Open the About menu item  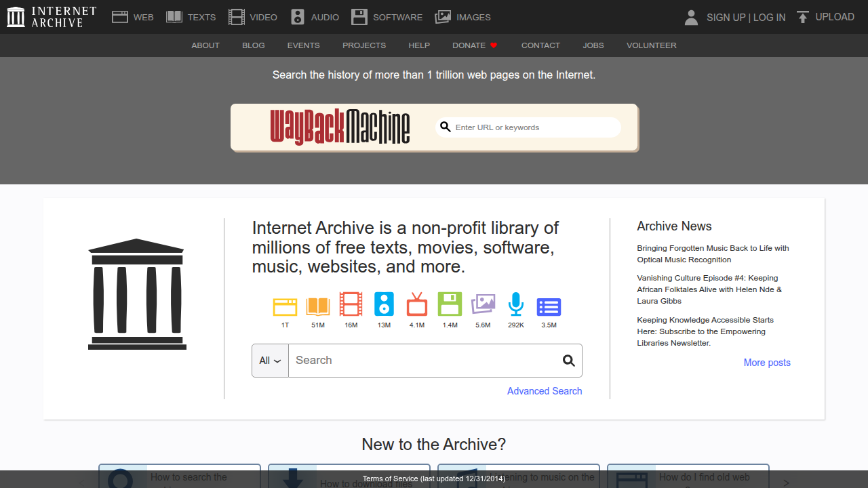pos(205,45)
